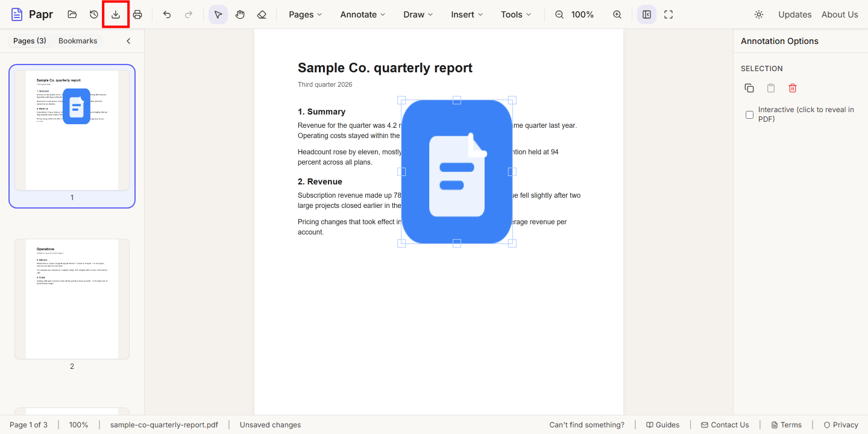Toggle the sidebar panel icon
Viewport: 868px width, 434px height.
pos(647,14)
